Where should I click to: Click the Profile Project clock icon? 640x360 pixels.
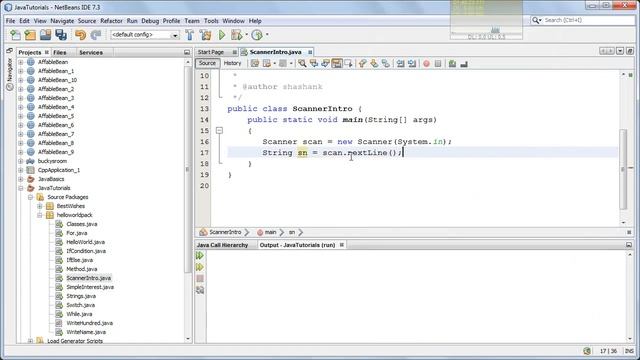pyautogui.click(x=257, y=35)
